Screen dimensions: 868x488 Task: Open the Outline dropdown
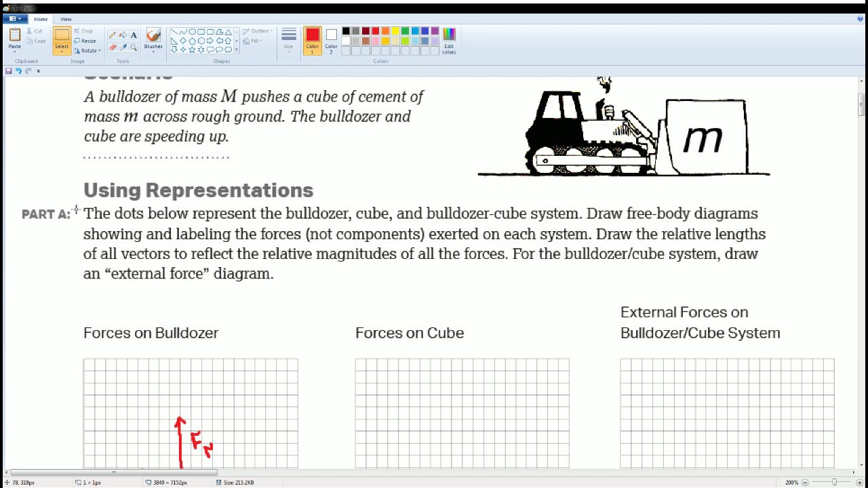tap(258, 31)
